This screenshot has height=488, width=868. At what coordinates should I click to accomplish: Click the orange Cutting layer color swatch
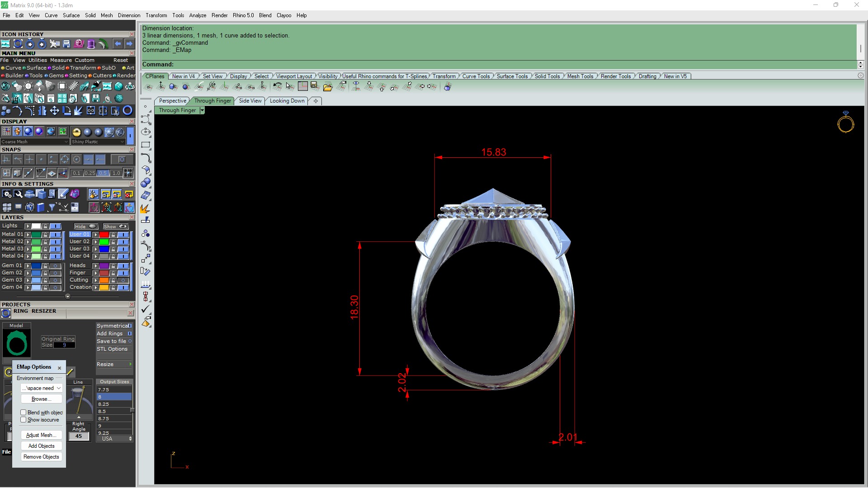[104, 280]
